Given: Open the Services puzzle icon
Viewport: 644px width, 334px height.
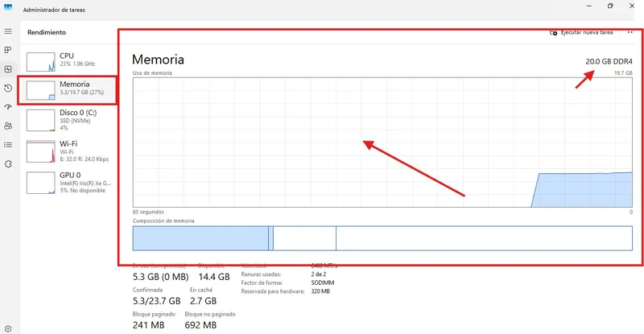Looking at the screenshot, I should pos(8,164).
